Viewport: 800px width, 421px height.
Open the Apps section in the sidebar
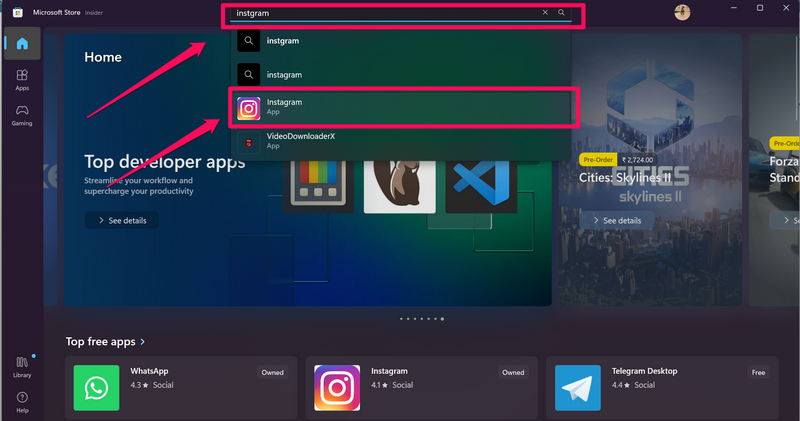click(22, 80)
